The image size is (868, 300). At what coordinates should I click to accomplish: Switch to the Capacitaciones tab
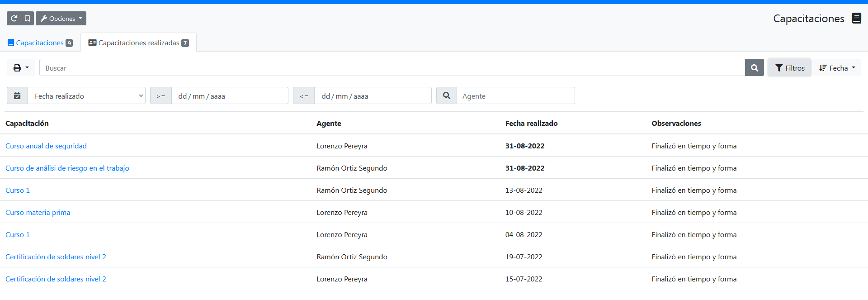[x=40, y=43]
